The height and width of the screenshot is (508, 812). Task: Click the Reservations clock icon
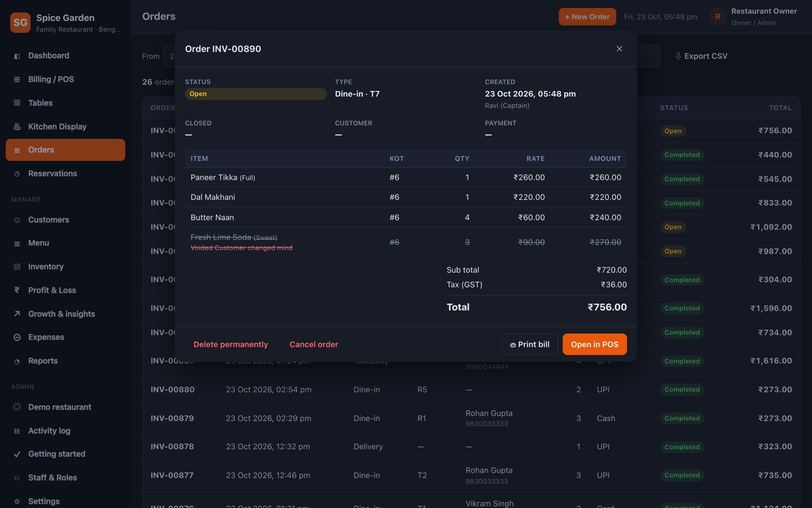tap(17, 174)
